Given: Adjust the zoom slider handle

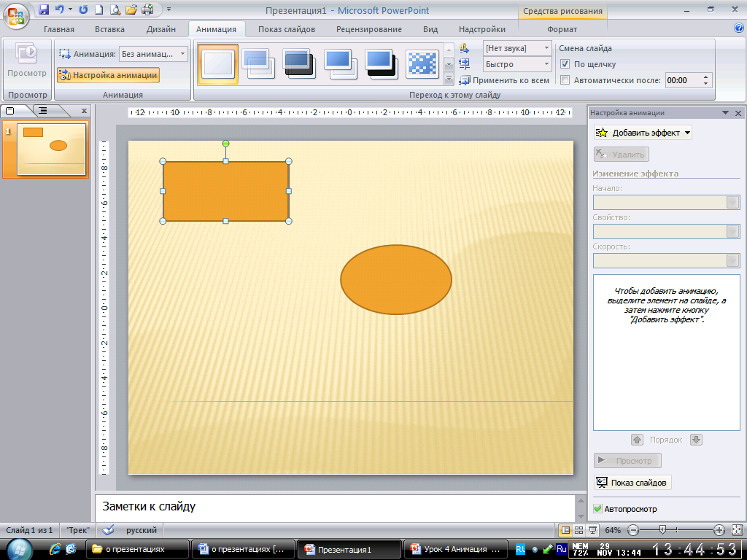Looking at the screenshot, I should pyautogui.click(x=662, y=530).
